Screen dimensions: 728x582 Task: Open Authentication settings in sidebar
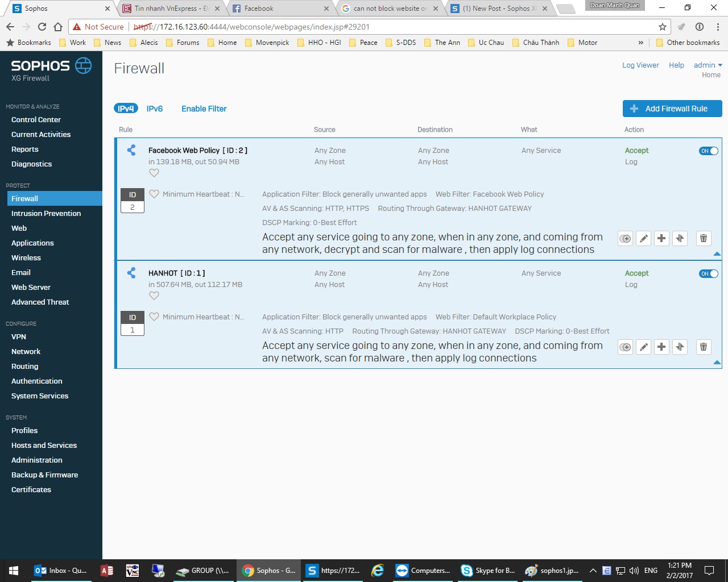point(37,381)
